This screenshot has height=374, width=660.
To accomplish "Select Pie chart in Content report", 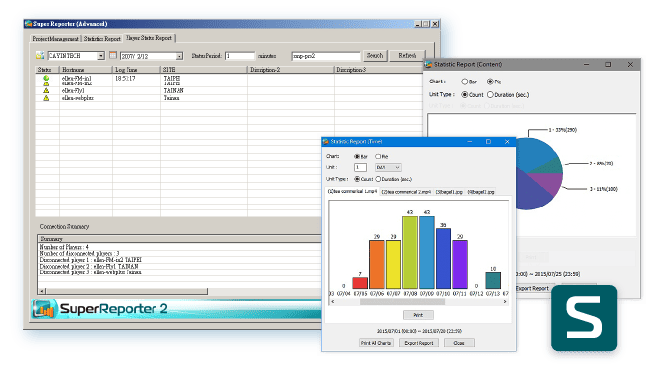I will (x=490, y=82).
